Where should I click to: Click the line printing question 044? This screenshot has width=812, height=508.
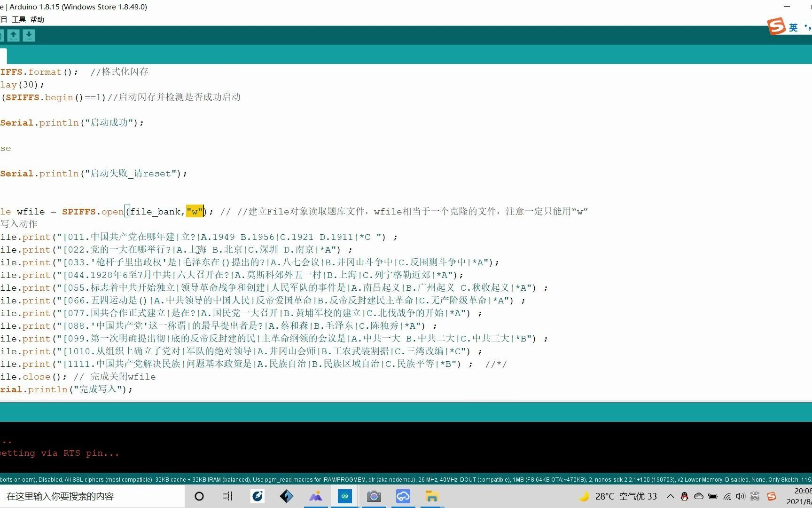pyautogui.click(x=232, y=275)
